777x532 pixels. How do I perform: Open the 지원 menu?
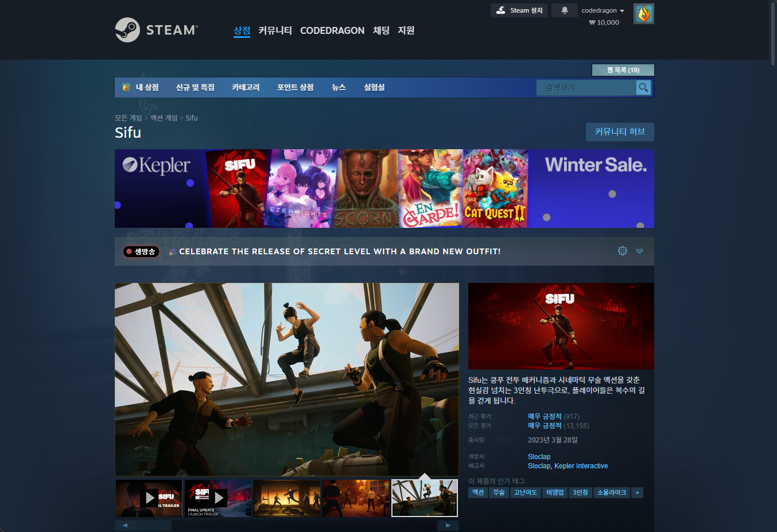point(406,30)
